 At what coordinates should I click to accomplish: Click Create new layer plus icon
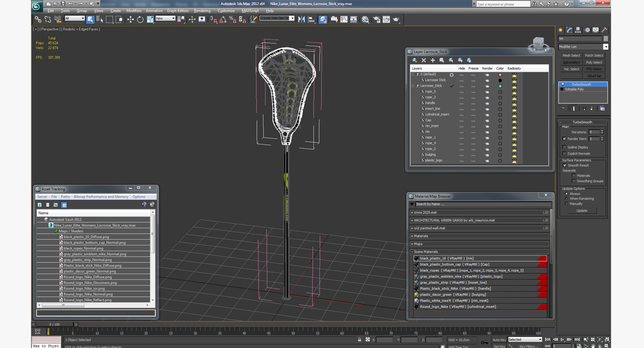coord(433,60)
